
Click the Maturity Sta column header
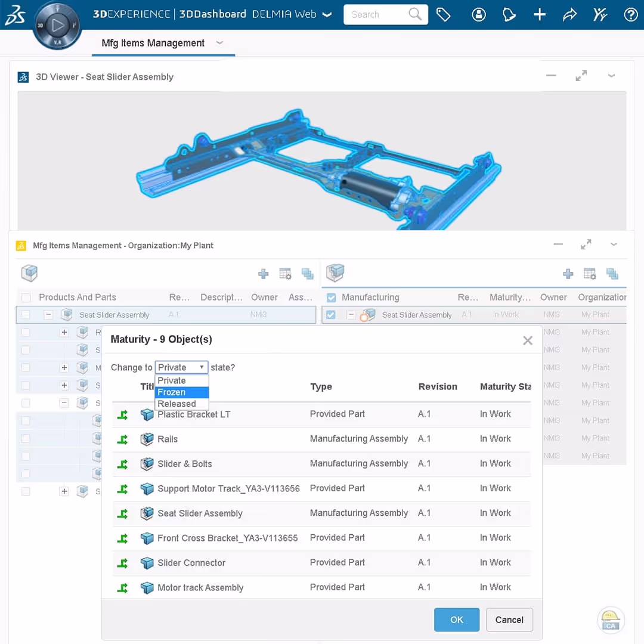[505, 386]
